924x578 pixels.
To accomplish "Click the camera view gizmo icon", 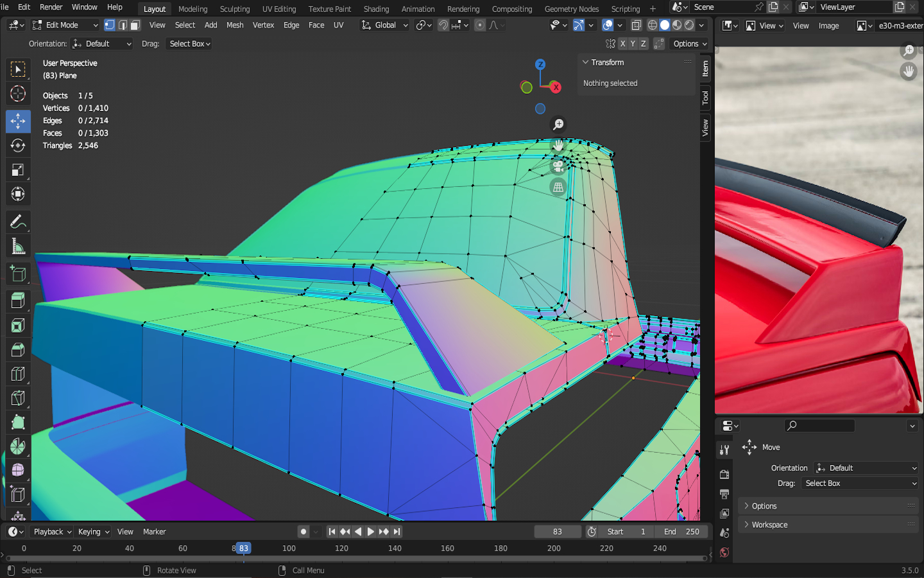I will point(558,166).
